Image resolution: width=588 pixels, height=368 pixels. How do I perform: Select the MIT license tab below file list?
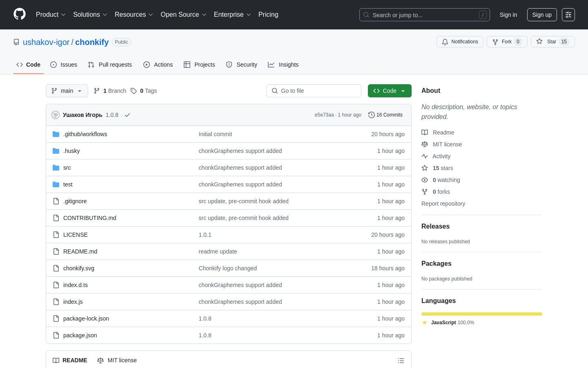pos(117,360)
